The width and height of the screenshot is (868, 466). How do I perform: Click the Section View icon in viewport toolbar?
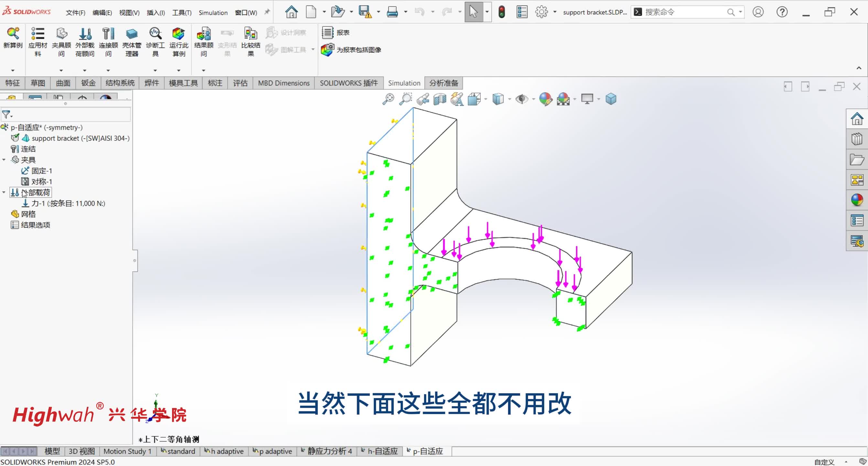pyautogui.click(x=440, y=99)
